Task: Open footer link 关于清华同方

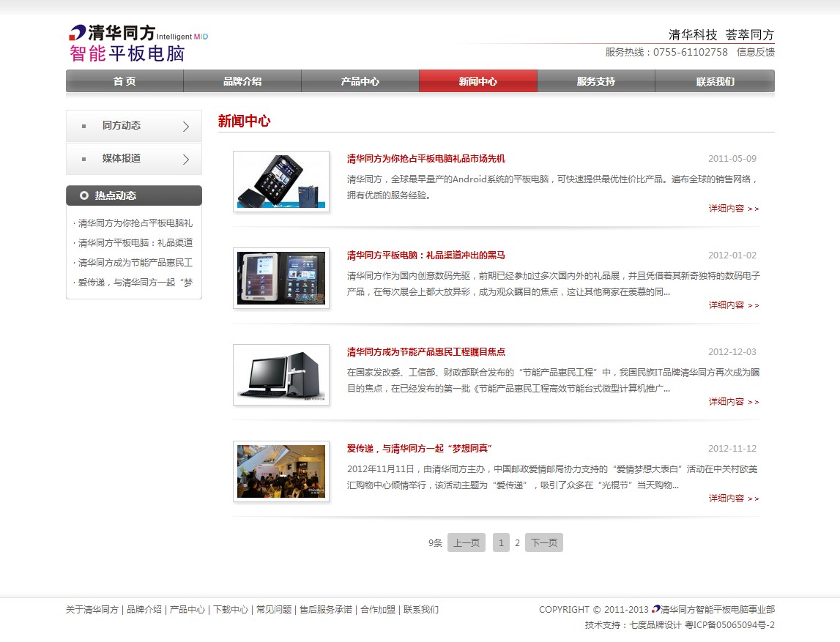Action: pyautogui.click(x=92, y=609)
